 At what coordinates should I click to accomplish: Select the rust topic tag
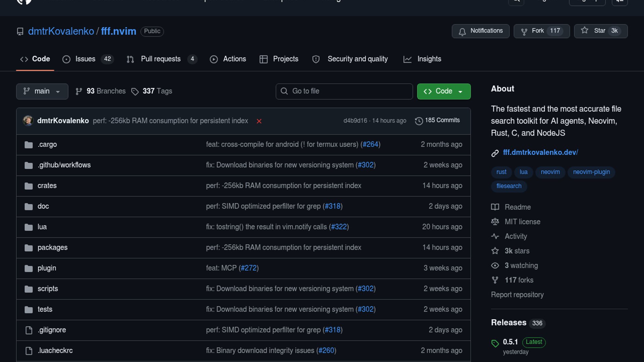point(501,172)
